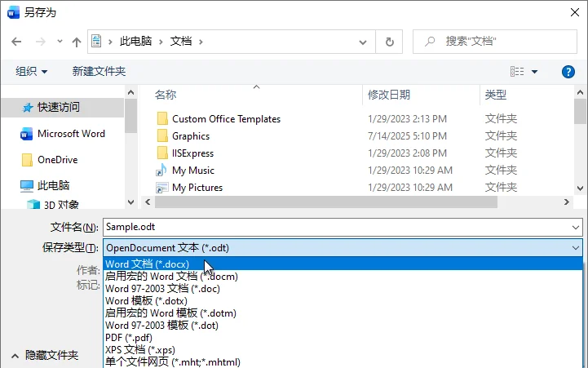Click the horizontal scrollbar thumb

tap(326, 202)
